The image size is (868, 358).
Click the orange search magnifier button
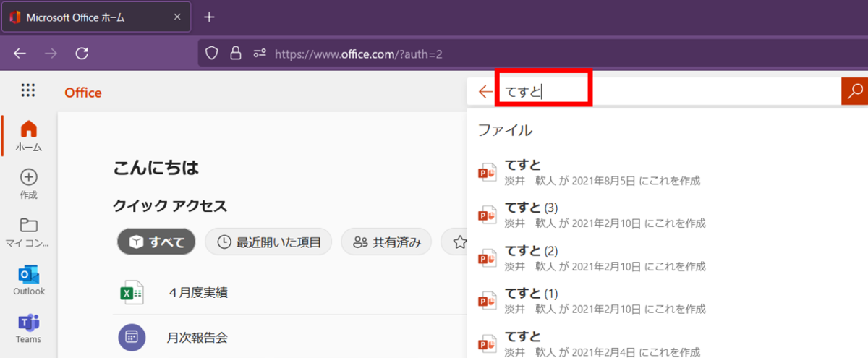(855, 91)
